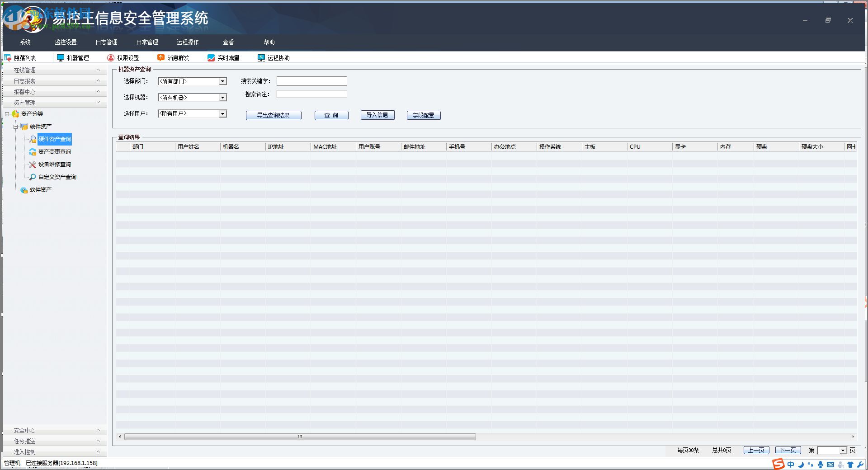The width and height of the screenshot is (868, 470).
Task: Expand the 安全中心 sidebar section
Action: (55, 430)
